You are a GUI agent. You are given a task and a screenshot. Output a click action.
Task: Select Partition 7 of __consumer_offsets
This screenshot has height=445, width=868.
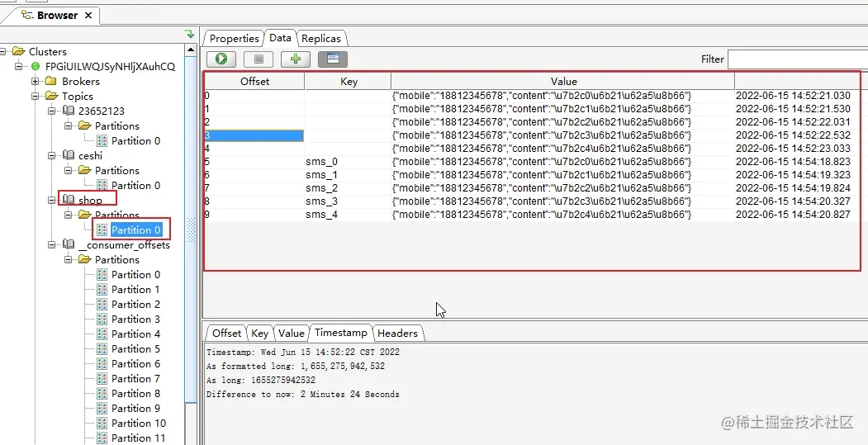click(x=135, y=379)
